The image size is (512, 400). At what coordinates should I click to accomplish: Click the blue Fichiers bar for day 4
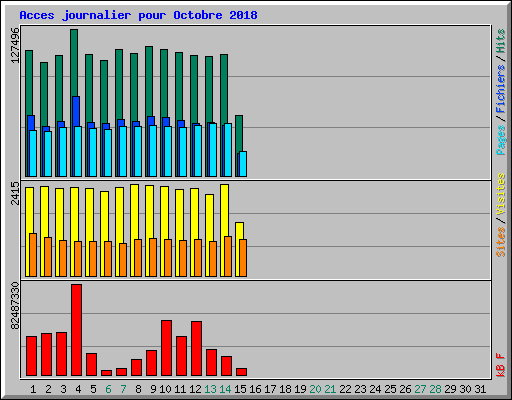[x=76, y=111]
